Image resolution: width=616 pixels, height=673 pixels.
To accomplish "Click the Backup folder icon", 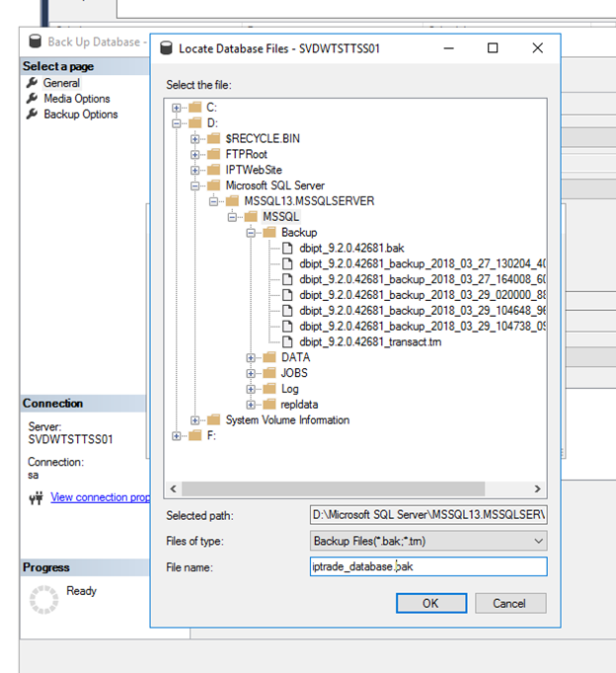I will click(x=269, y=232).
